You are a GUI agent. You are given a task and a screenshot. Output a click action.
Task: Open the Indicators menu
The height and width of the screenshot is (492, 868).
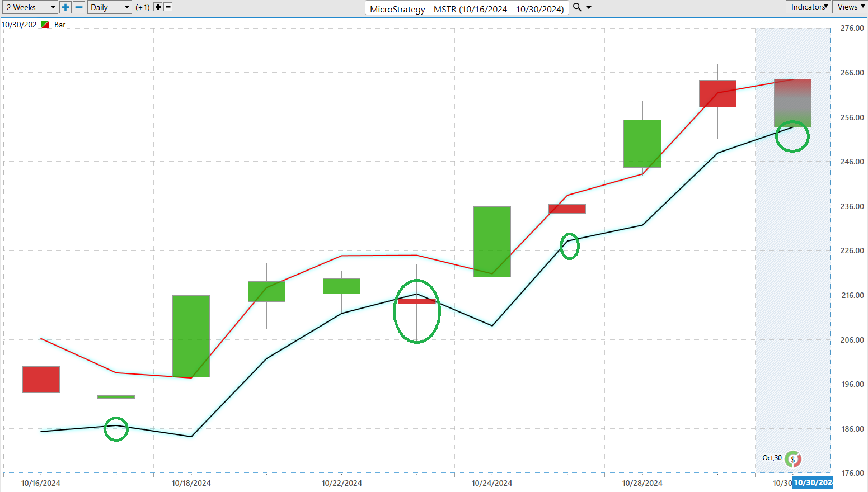pyautogui.click(x=808, y=7)
